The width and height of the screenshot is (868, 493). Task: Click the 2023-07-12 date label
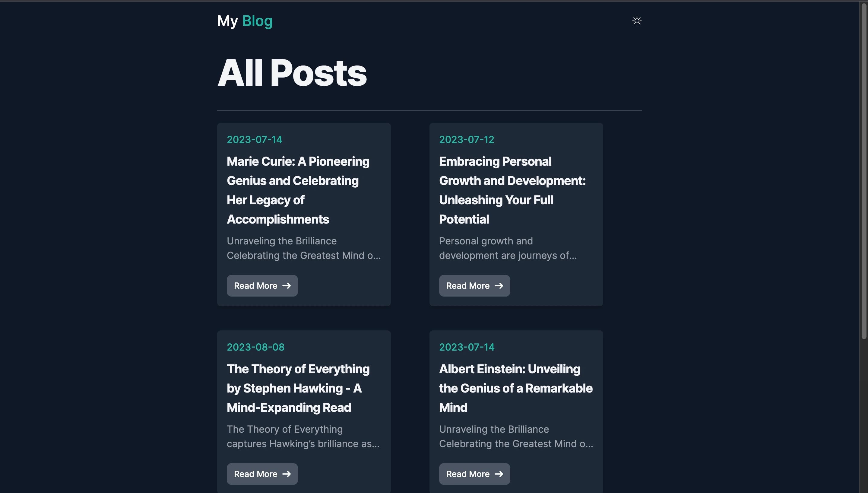[467, 139]
